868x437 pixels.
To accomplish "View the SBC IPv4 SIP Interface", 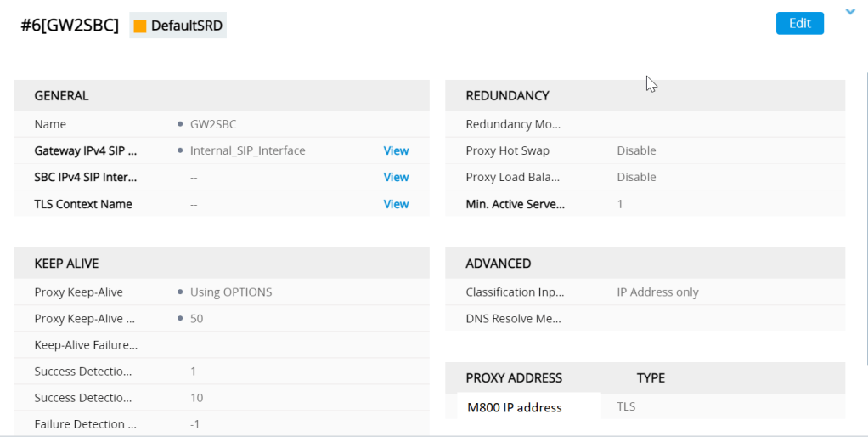I will click(x=396, y=177).
